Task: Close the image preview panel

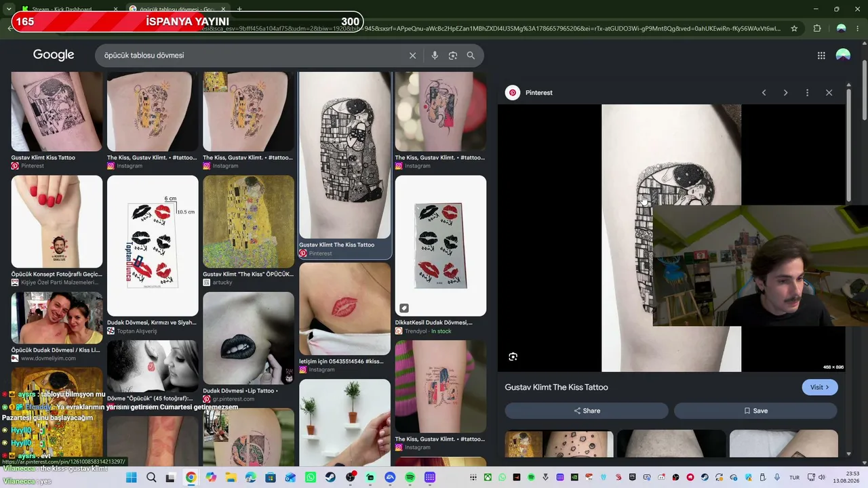Action: (829, 93)
